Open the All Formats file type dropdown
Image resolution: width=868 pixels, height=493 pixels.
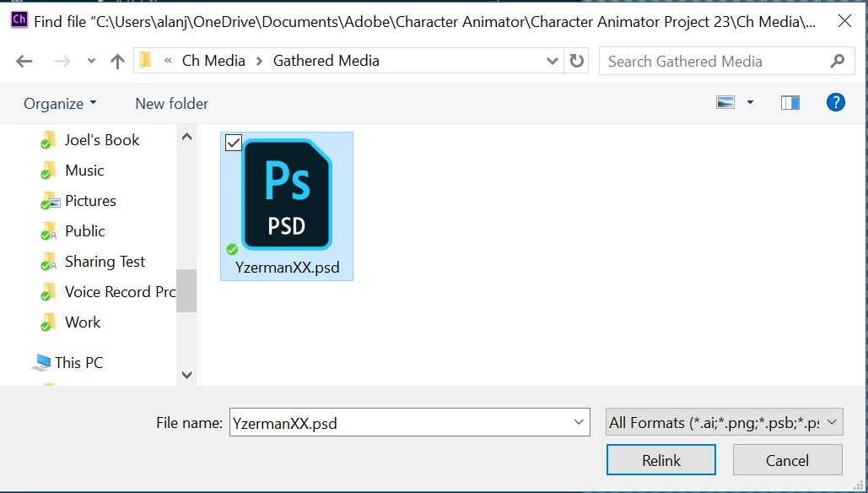click(724, 423)
